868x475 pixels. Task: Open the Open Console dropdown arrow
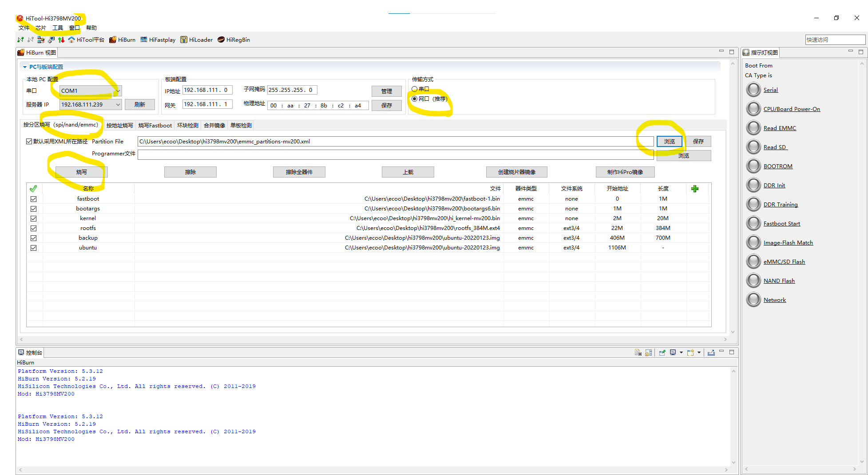click(699, 352)
